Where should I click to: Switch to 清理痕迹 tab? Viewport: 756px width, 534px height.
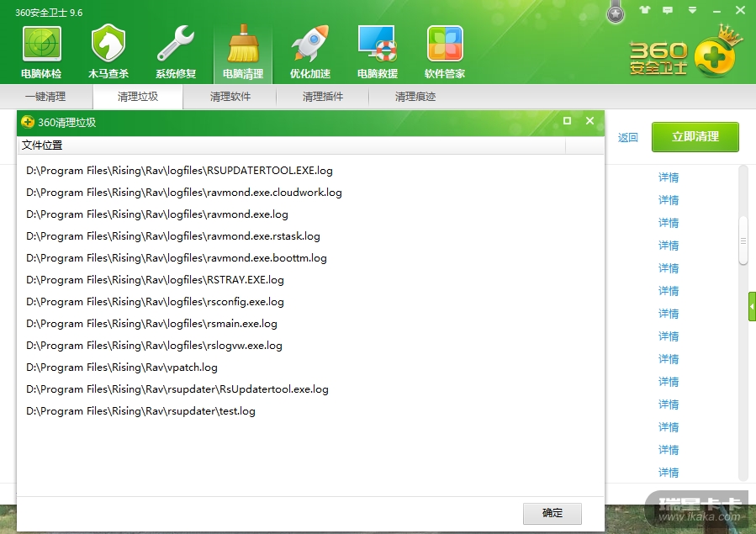415,97
